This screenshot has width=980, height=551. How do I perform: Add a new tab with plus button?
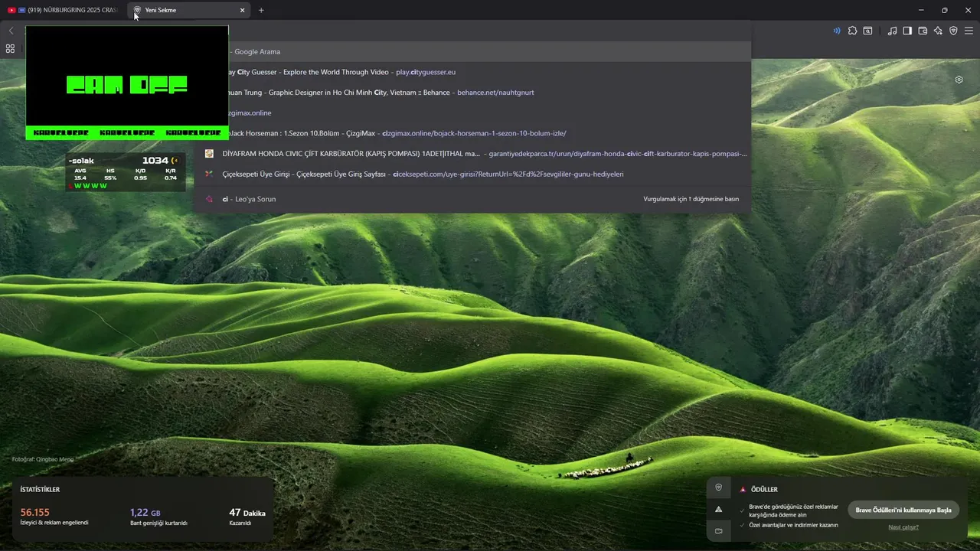261,10
